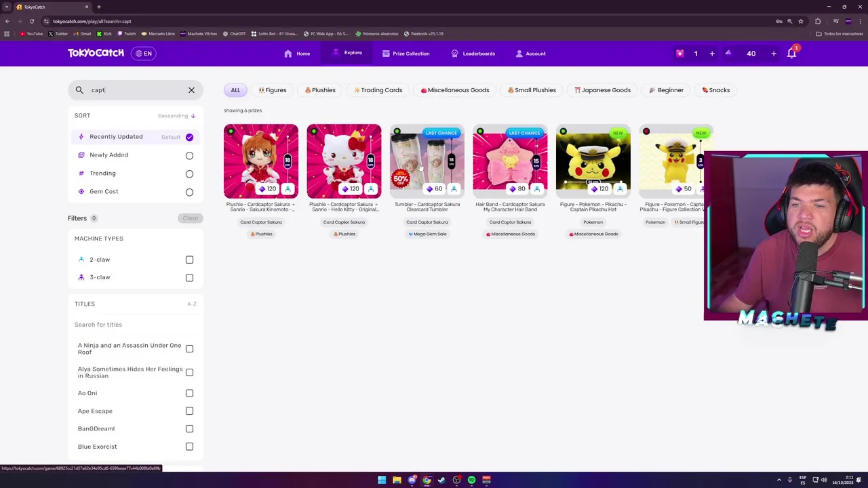Viewport: 868px width, 488px height.
Task: Open the EN language selector
Action: click(144, 54)
